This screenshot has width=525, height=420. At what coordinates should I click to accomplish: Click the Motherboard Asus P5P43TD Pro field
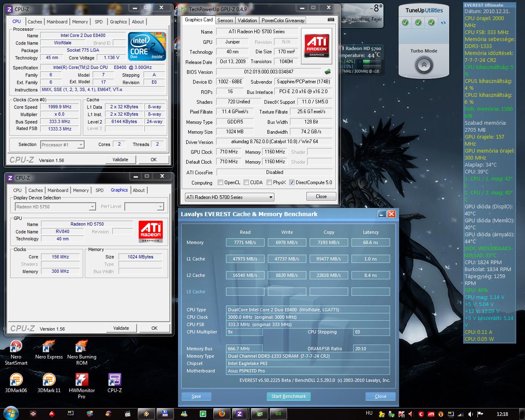coord(308,371)
